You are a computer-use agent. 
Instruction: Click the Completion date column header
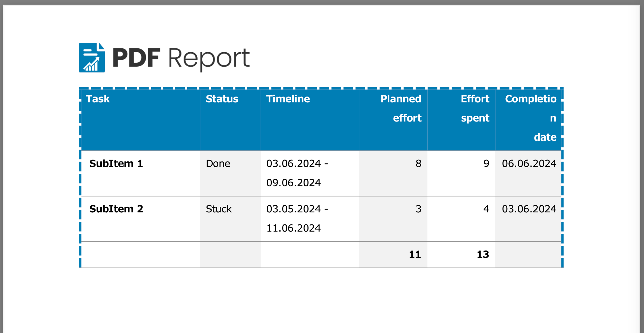530,118
